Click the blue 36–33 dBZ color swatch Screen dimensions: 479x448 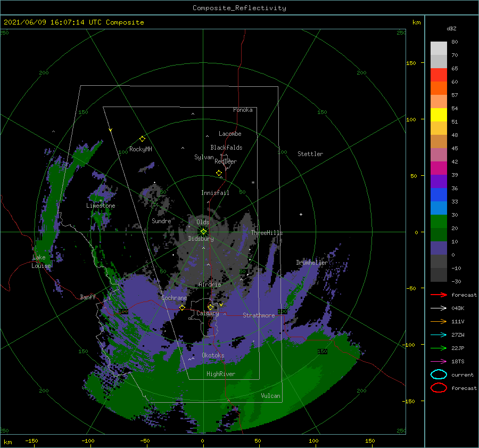tap(439, 195)
